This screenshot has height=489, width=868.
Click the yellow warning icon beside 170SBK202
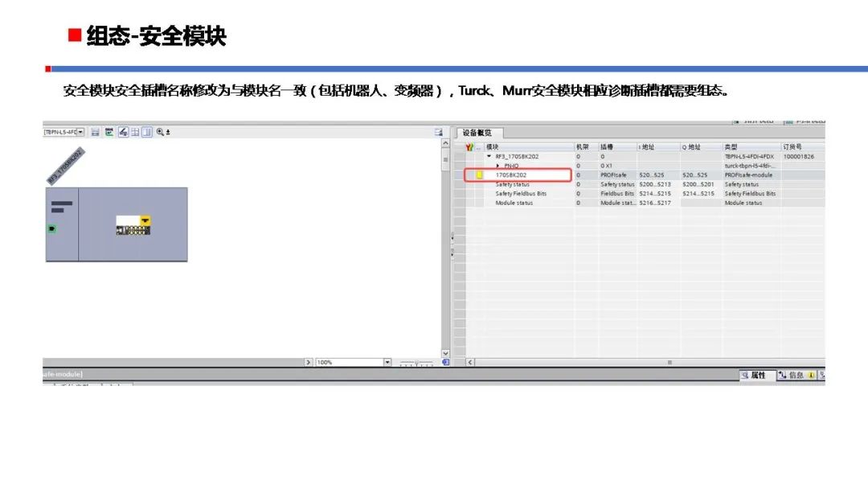479,174
